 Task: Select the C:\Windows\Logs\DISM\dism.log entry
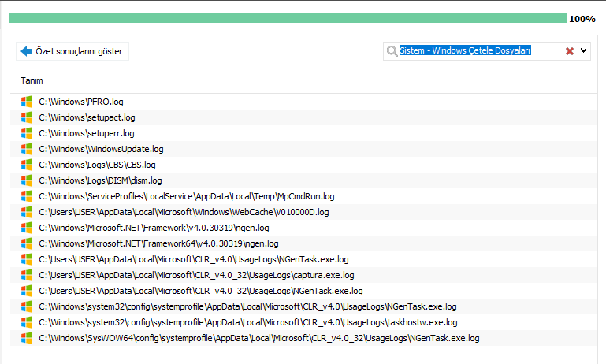pyautogui.click(x=303, y=180)
